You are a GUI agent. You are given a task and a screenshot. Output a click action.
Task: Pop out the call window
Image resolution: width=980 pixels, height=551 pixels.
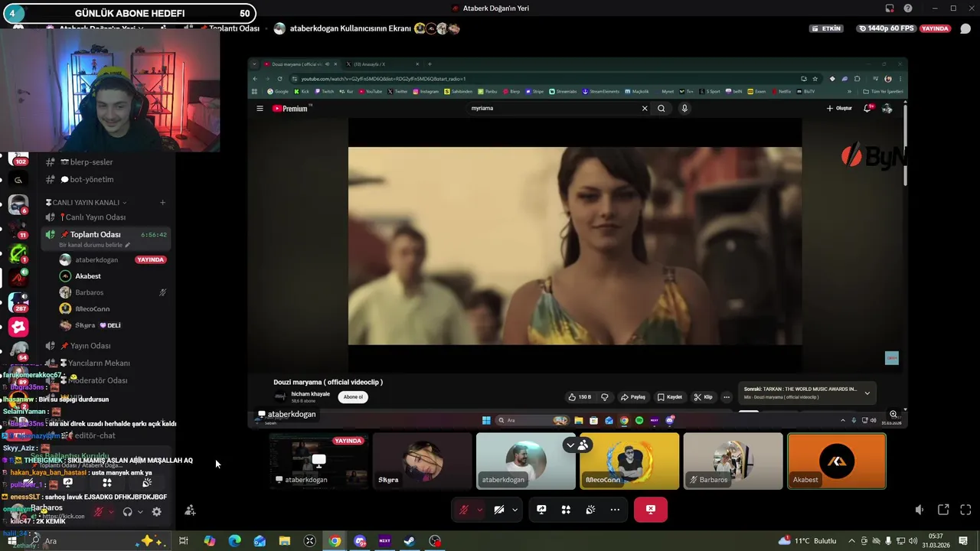coord(943,510)
